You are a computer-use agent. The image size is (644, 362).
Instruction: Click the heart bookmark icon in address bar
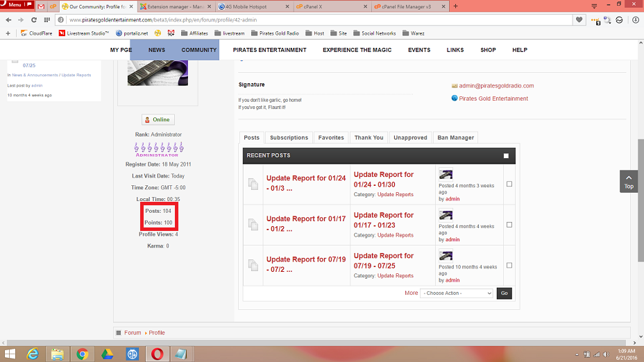[x=579, y=20]
